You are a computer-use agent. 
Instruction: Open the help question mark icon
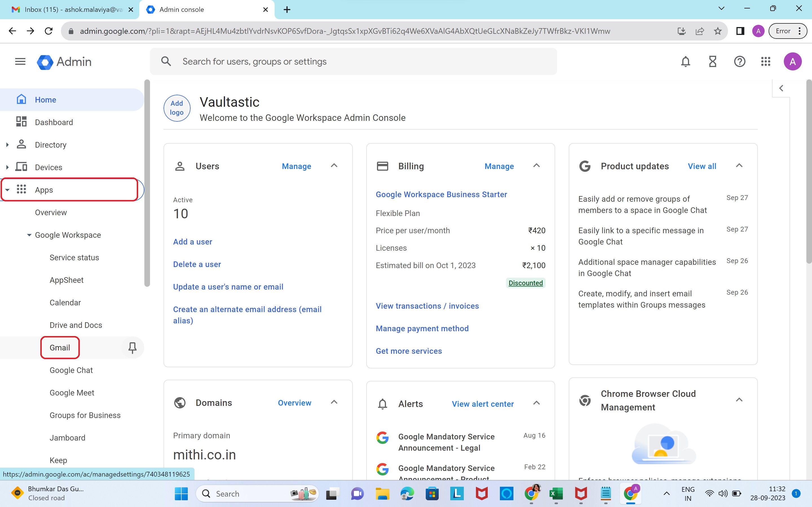coord(740,61)
